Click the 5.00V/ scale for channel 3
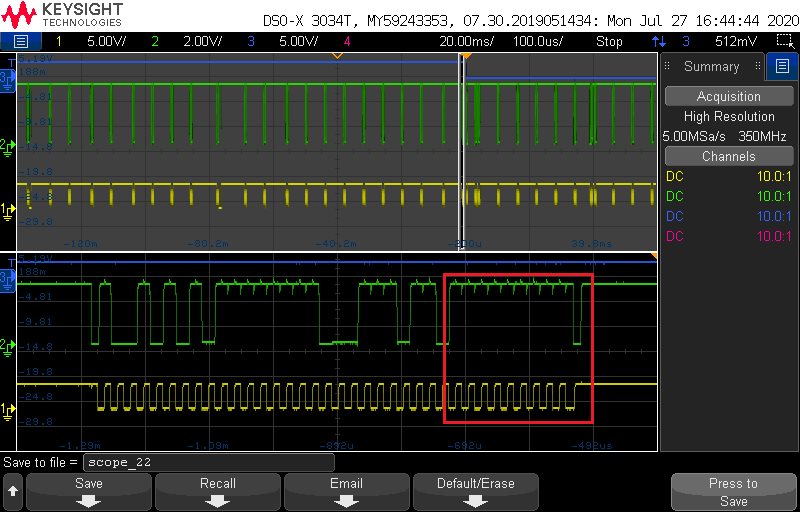800x512 pixels. click(x=298, y=41)
